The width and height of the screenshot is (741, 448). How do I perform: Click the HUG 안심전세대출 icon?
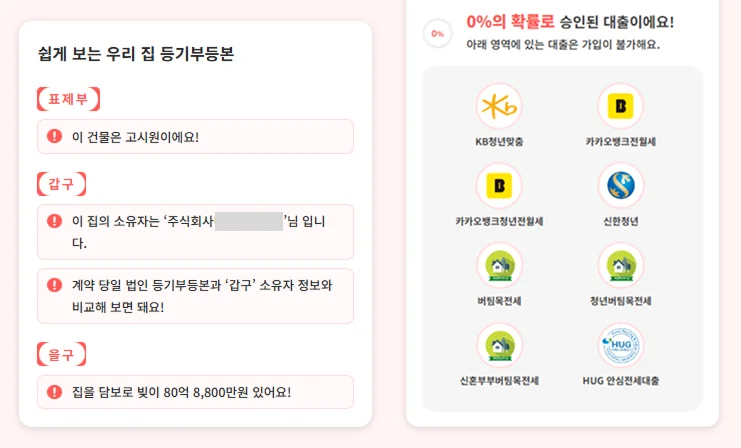click(620, 346)
